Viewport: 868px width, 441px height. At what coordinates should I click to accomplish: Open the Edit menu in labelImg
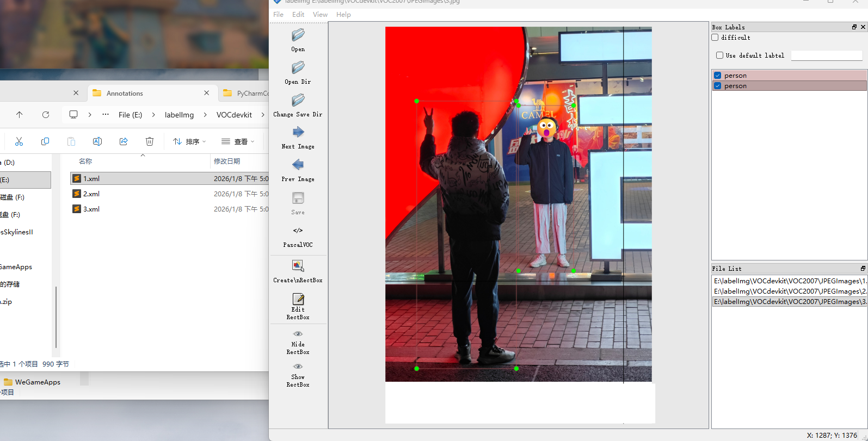click(x=298, y=15)
